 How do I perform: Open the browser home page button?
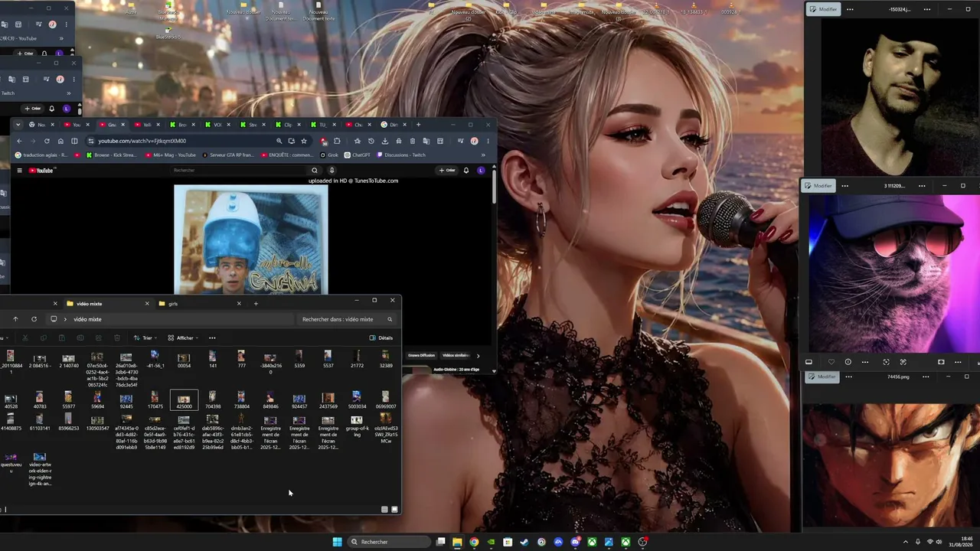60,141
